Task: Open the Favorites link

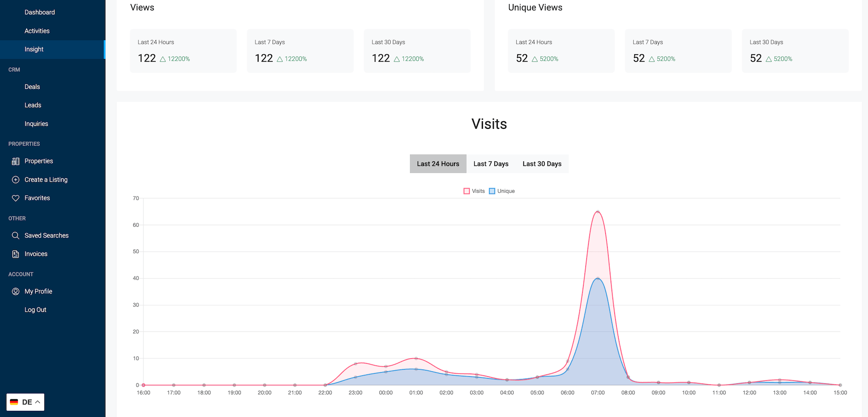Action: pos(37,198)
